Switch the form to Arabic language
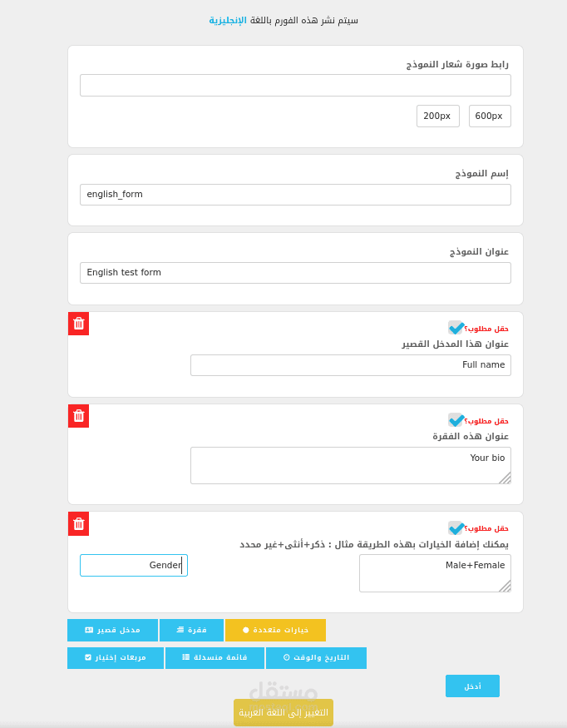This screenshot has width=567, height=728. 283,712
